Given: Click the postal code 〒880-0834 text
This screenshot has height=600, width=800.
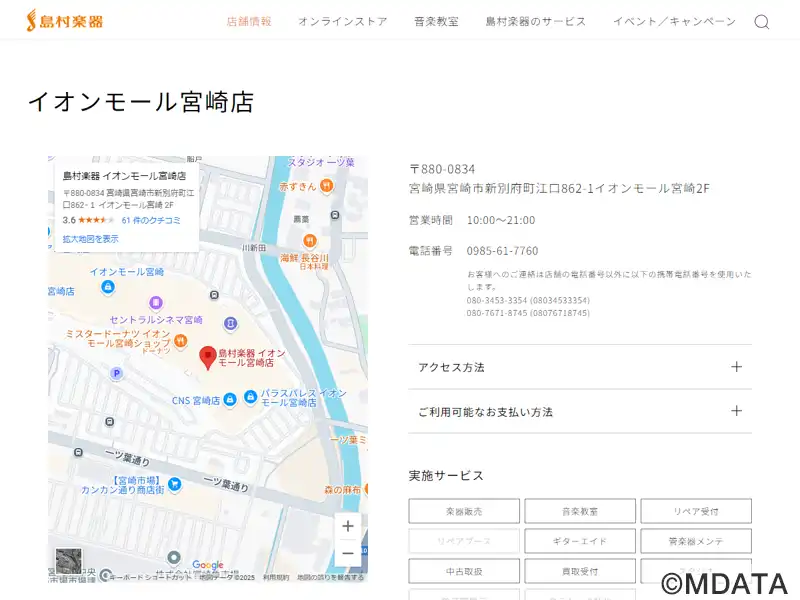Looking at the screenshot, I should pyautogui.click(x=442, y=169).
